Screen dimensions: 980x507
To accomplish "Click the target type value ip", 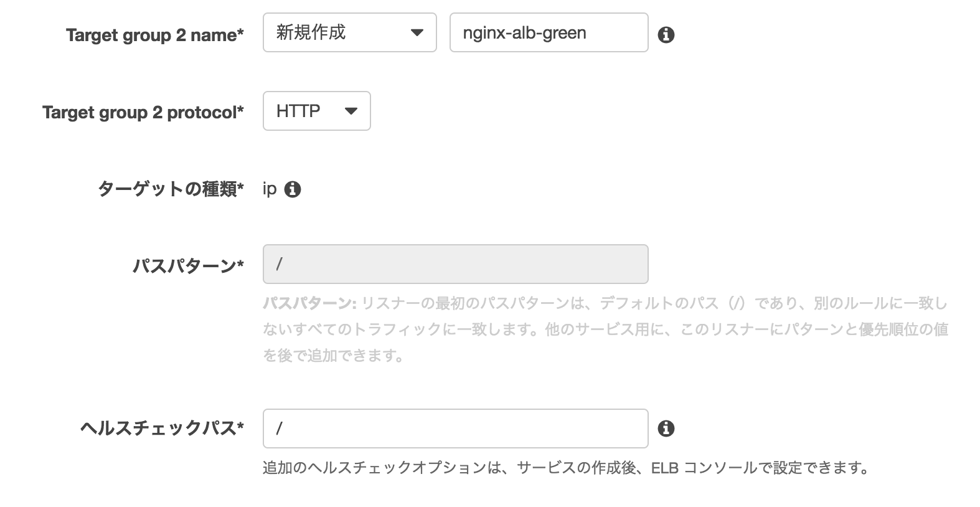I will point(270,189).
